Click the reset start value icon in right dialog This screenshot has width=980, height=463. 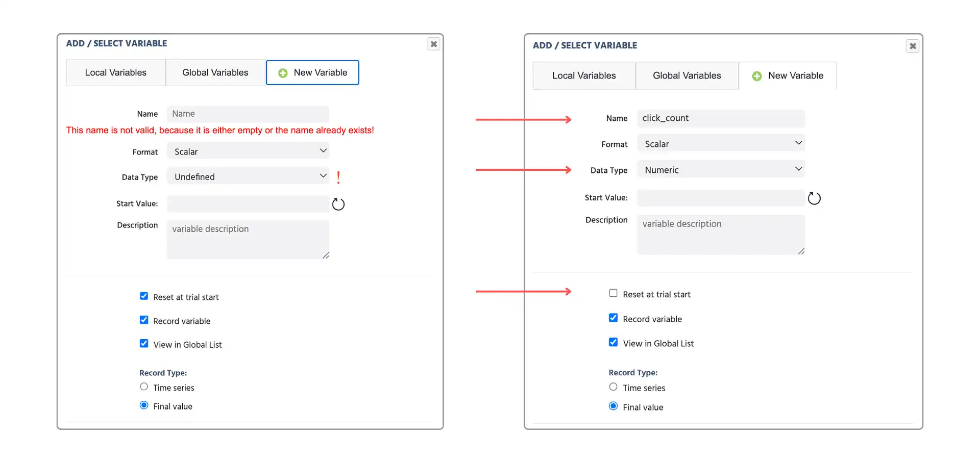coord(814,198)
